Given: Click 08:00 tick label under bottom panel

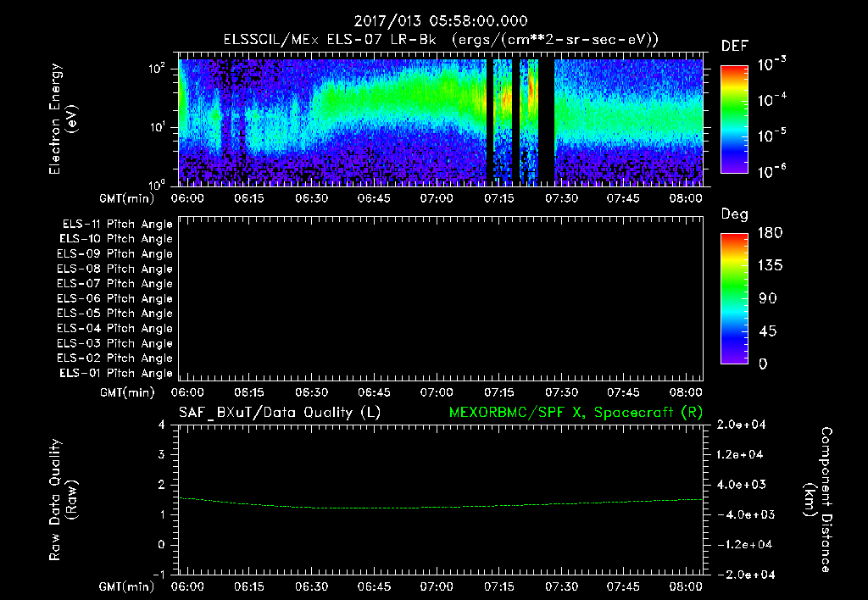Looking at the screenshot, I should (685, 586).
